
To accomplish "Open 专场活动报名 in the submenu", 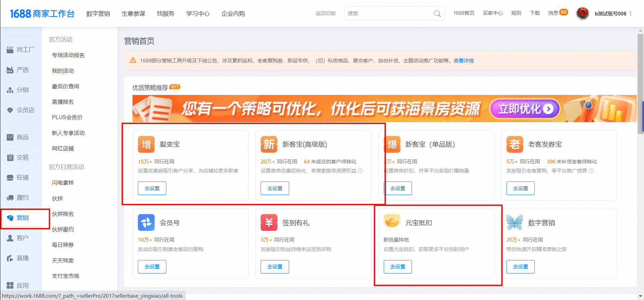I will pyautogui.click(x=68, y=55).
